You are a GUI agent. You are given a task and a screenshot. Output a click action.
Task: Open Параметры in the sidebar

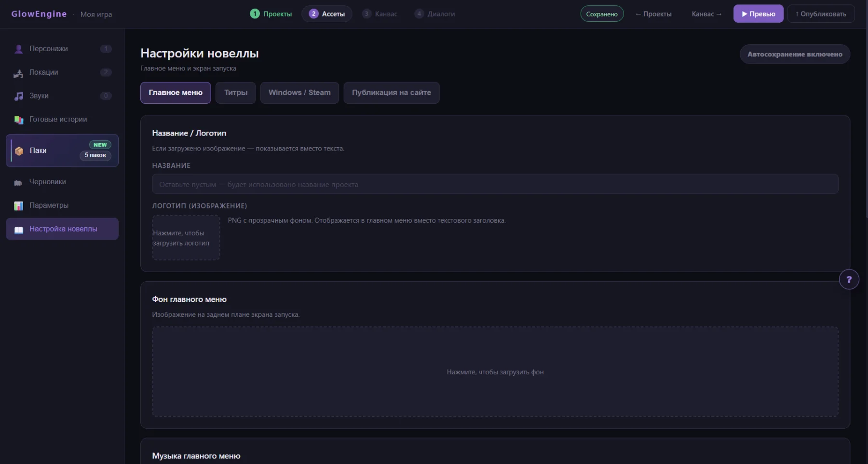(x=62, y=205)
